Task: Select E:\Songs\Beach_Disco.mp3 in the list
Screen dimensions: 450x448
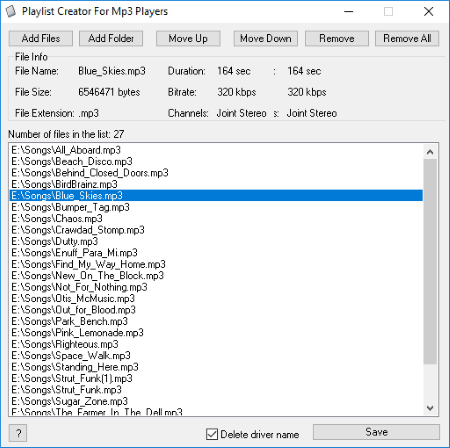Action: (216, 162)
